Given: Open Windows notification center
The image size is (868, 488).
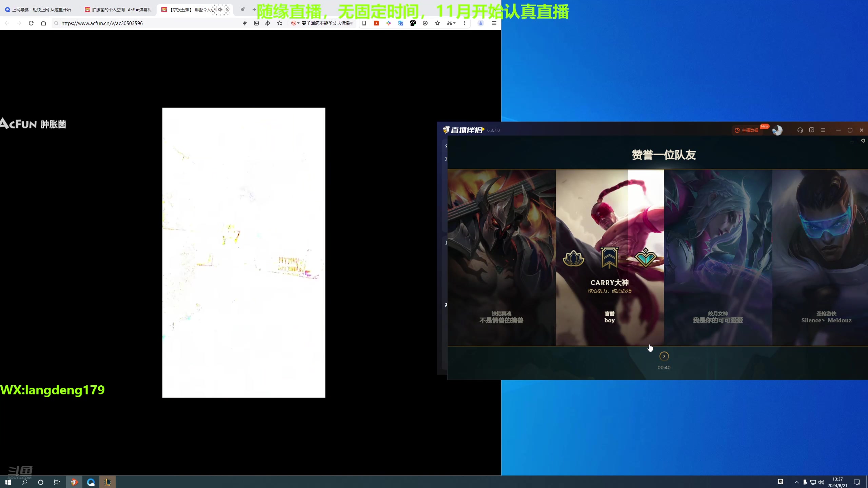Looking at the screenshot, I should click(857, 482).
